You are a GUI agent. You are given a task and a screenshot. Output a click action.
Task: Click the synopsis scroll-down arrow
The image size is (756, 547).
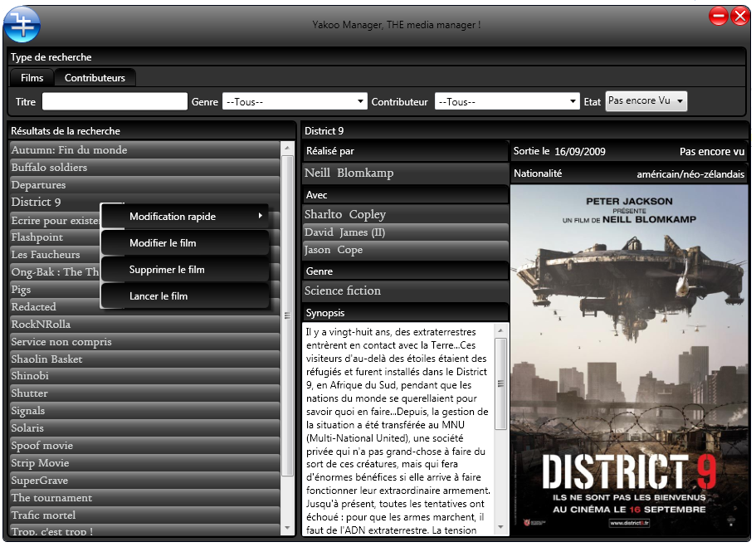tap(500, 527)
